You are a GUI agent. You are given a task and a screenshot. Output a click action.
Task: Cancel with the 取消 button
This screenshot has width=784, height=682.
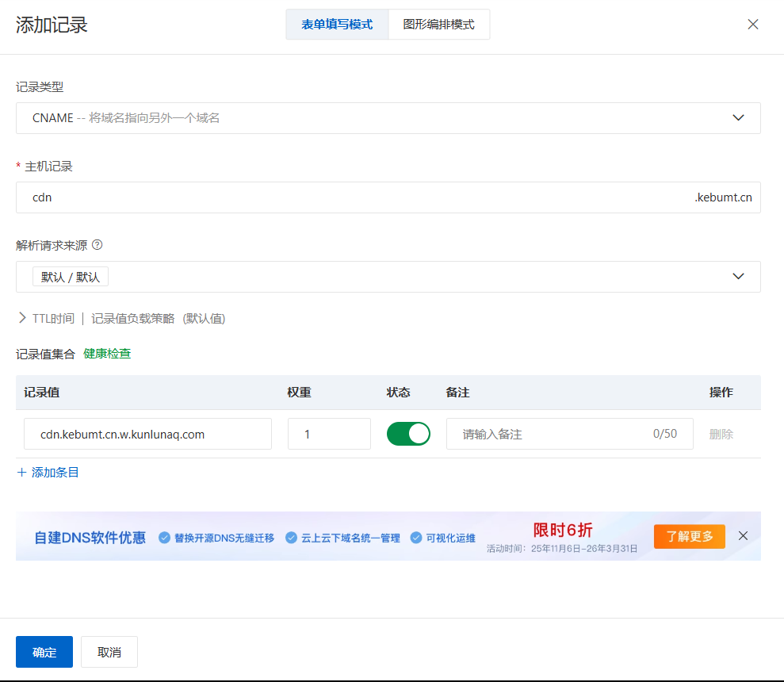[x=109, y=652]
